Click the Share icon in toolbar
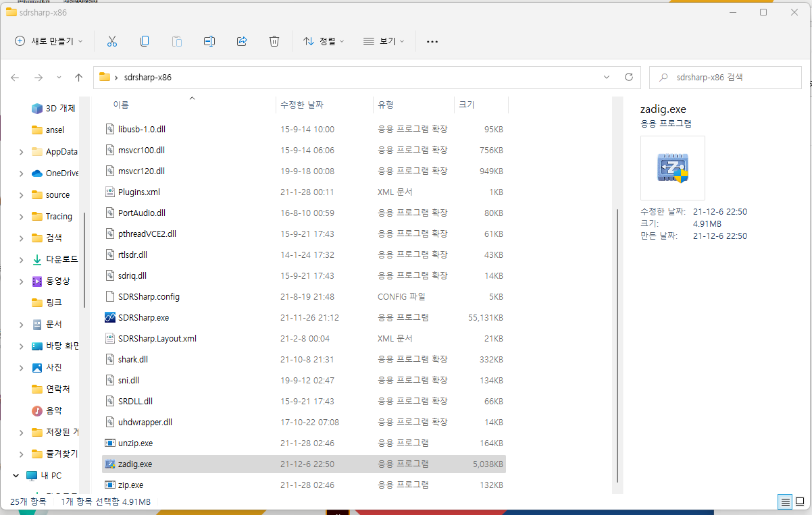Image resolution: width=812 pixels, height=515 pixels. (x=242, y=41)
